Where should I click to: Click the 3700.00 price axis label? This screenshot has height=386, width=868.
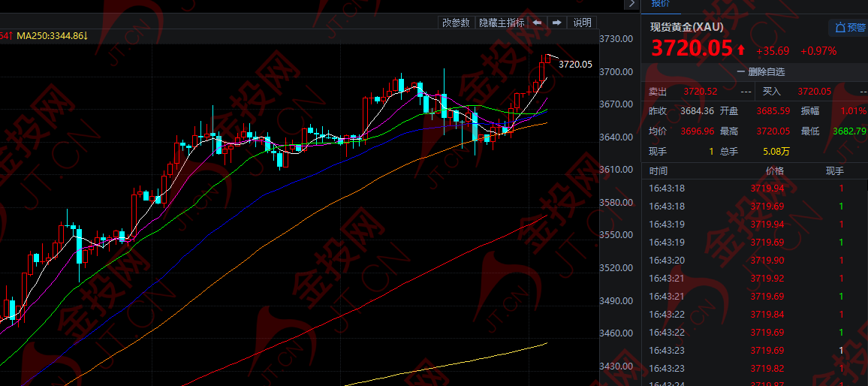[616, 71]
